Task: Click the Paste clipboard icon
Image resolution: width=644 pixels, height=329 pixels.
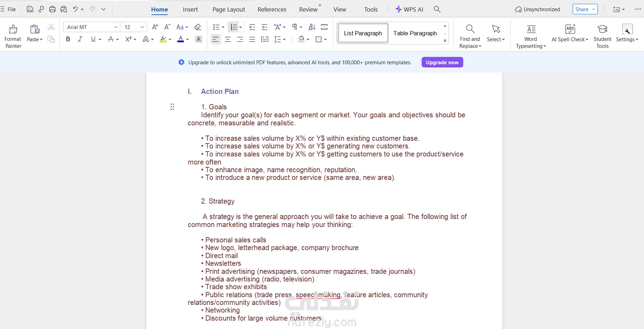Action: tap(35, 29)
